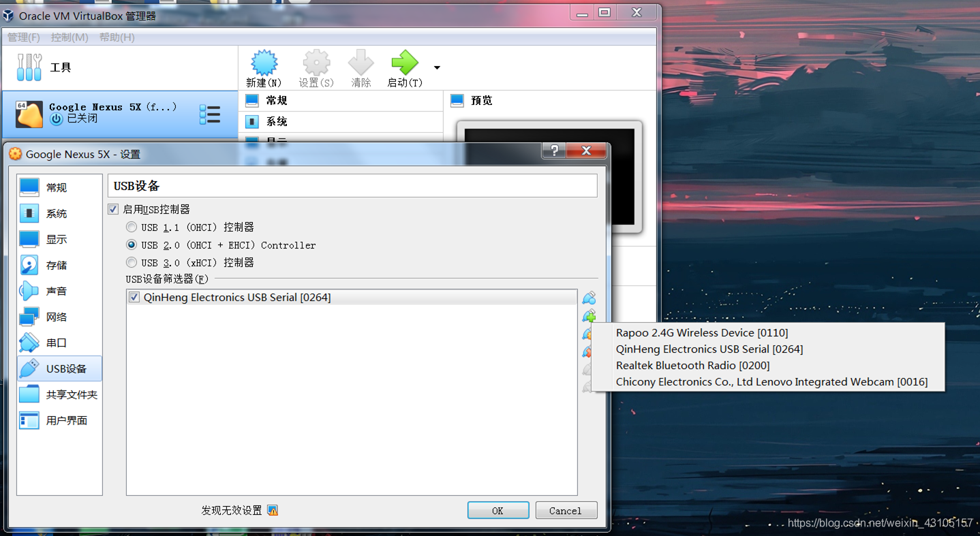Close the Google Nexus 5X settings dialog
The height and width of the screenshot is (536, 980).
[x=586, y=151]
